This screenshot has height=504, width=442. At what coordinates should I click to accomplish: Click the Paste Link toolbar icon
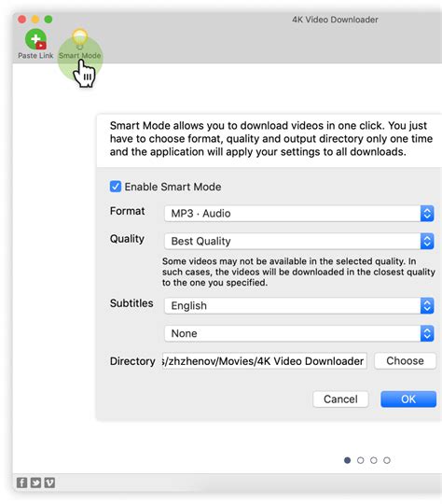coord(35,39)
